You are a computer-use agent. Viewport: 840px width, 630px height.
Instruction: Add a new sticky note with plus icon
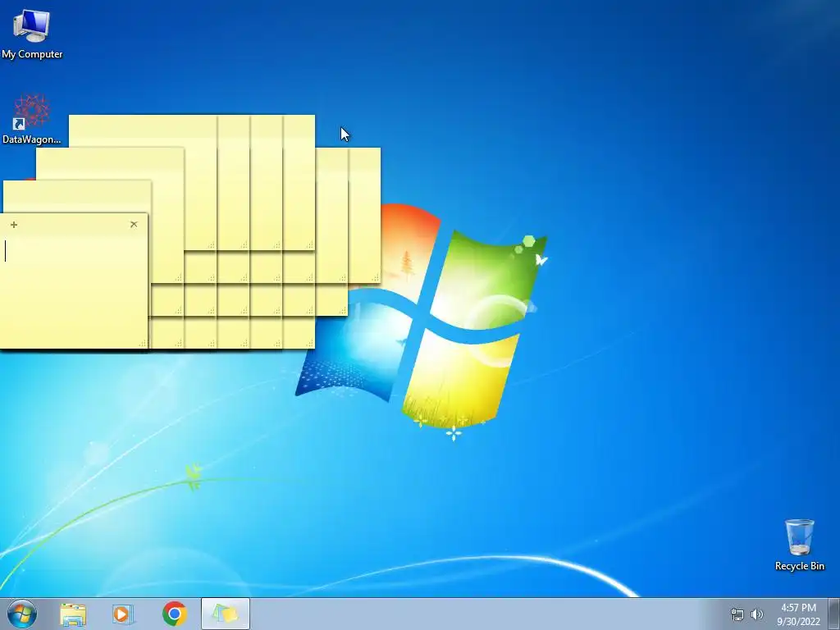click(x=14, y=225)
